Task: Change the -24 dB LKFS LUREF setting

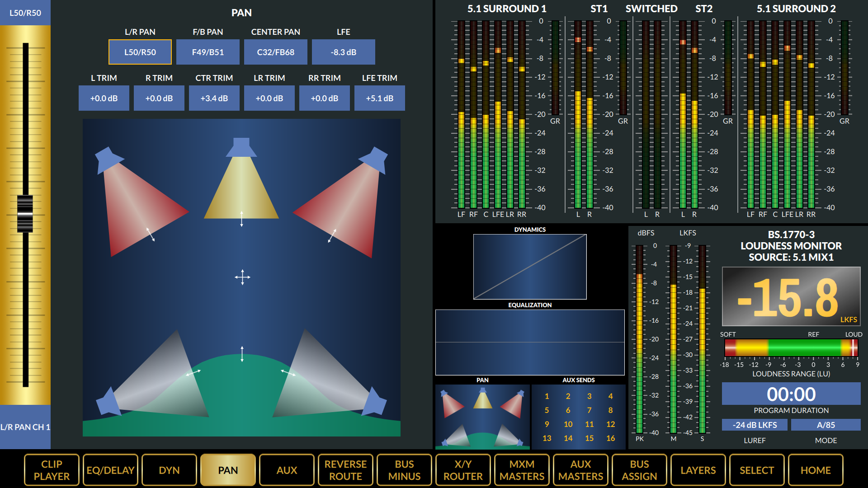Action: [x=755, y=425]
